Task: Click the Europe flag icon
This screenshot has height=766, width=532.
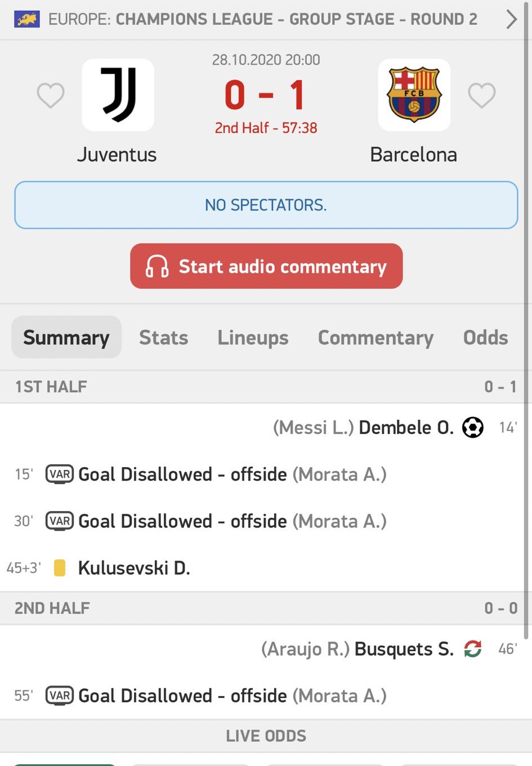Action: pos(26,20)
